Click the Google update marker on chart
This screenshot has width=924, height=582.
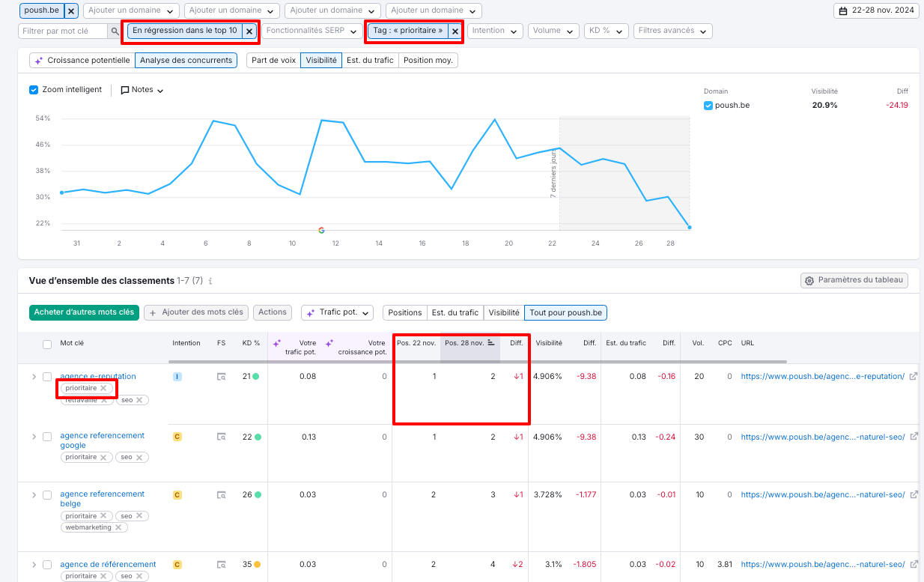(x=321, y=230)
